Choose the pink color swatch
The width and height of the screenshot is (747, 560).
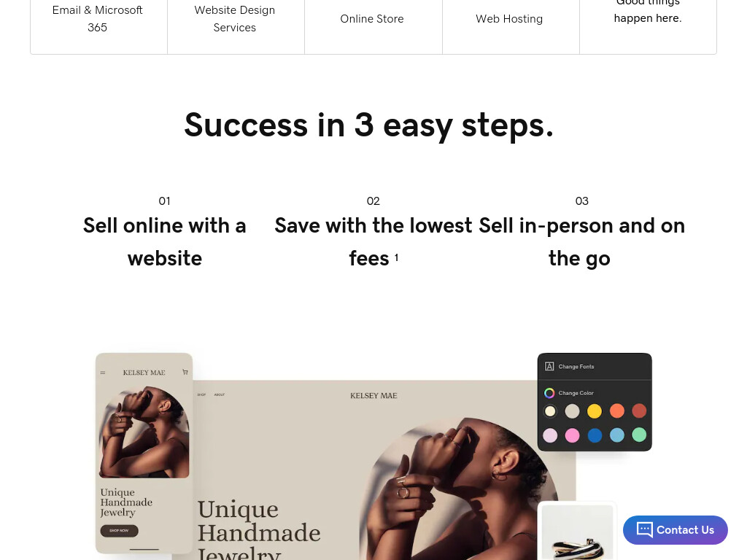point(572,435)
